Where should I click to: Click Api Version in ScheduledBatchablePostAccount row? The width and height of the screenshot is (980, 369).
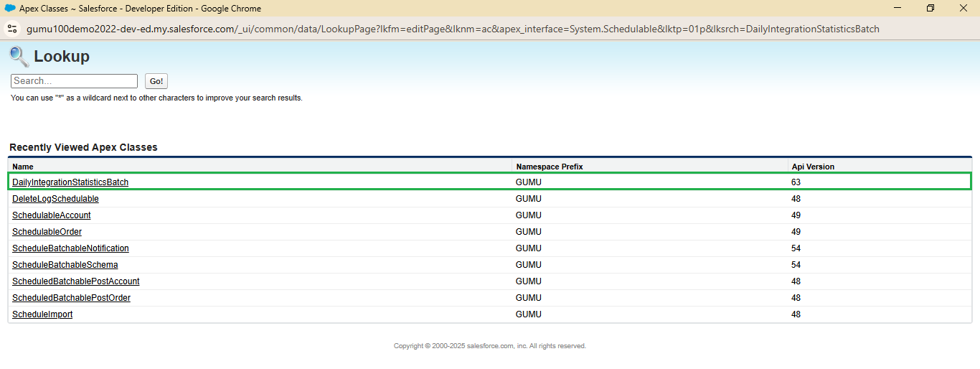pyautogui.click(x=796, y=281)
